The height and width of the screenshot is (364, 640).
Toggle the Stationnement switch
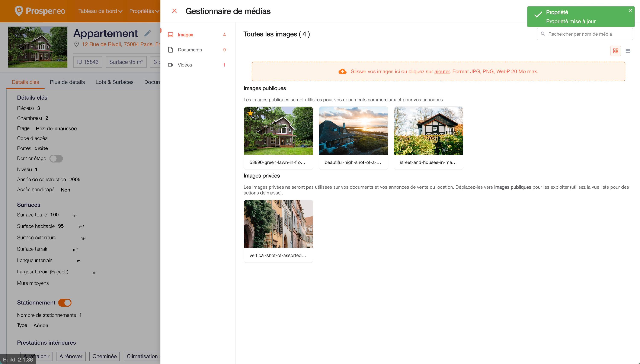(x=65, y=303)
